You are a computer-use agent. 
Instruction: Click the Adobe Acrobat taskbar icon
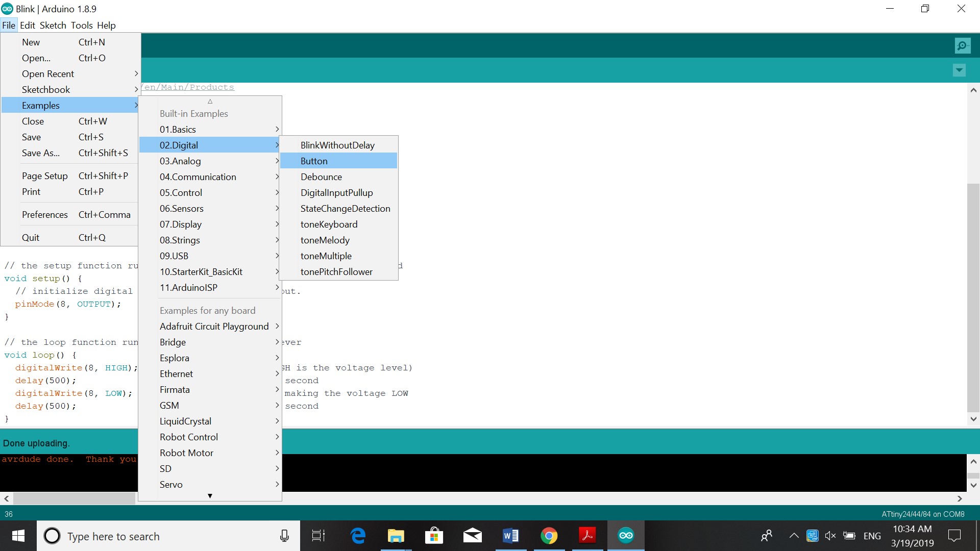point(587,536)
